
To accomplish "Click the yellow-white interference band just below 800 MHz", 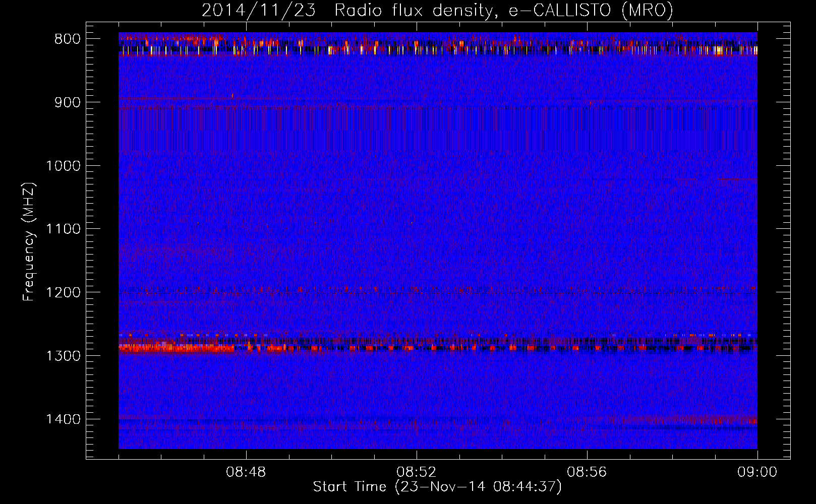I will coord(438,50).
